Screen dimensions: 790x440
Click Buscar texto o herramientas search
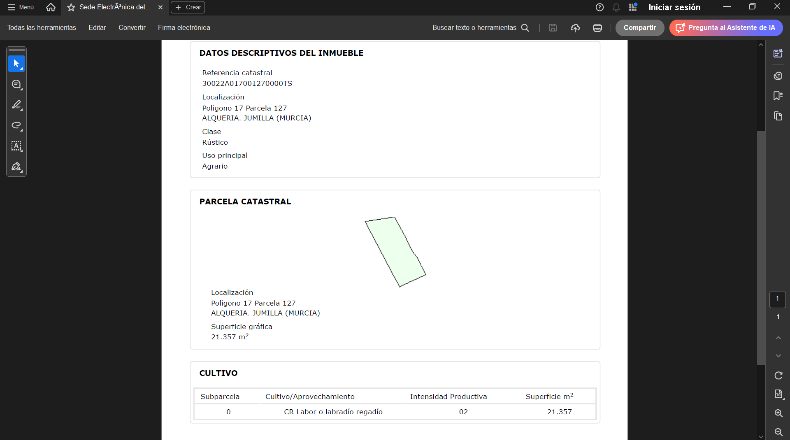coord(481,28)
